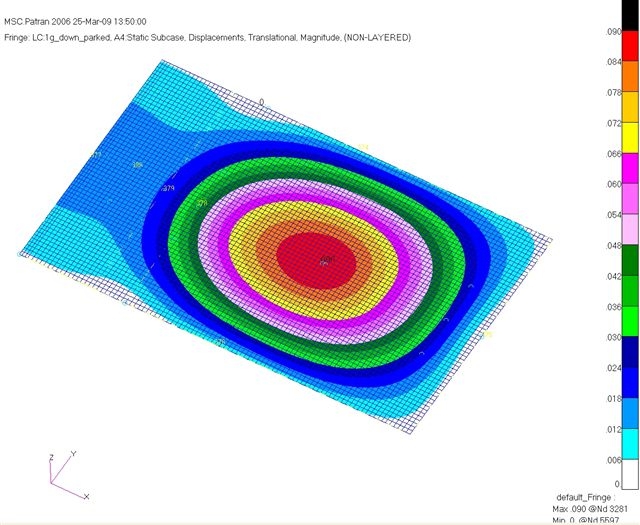Viewport: 640px width, 525px height.
Task: Click the yellow legend swatch below .072
Action: coord(630,138)
